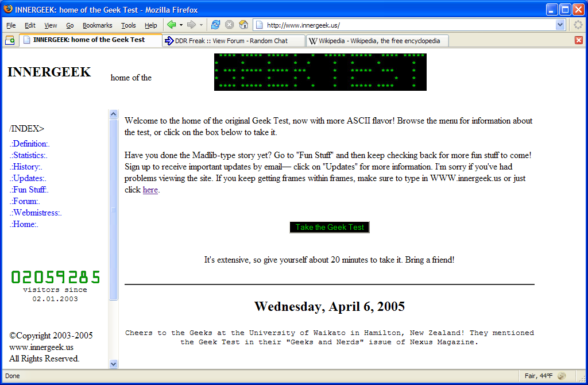The height and width of the screenshot is (385, 588).
Task: Switch to the DDR Freak Random Chat tab
Action: point(234,41)
